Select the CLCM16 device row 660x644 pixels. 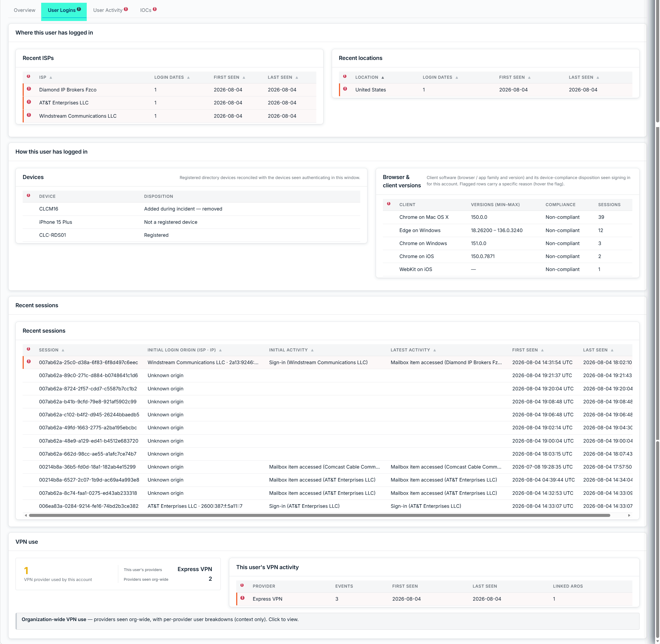tap(191, 209)
